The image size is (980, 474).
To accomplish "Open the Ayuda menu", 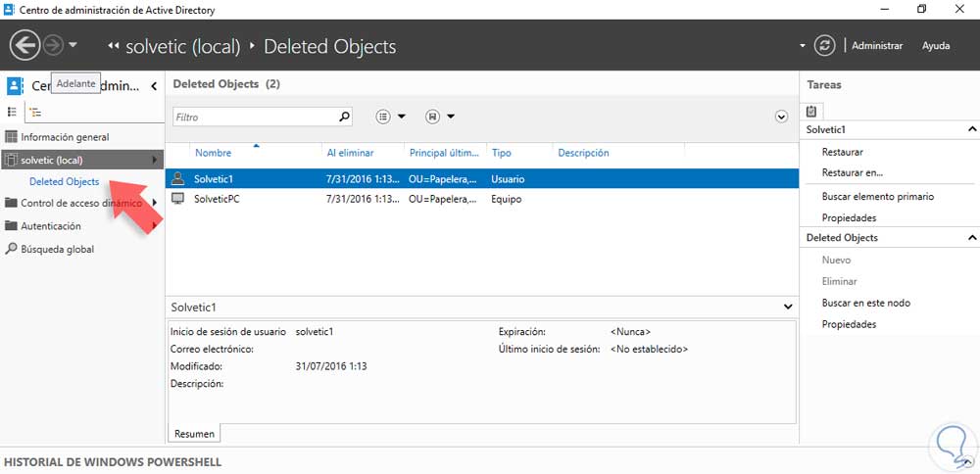I will pyautogui.click(x=936, y=46).
